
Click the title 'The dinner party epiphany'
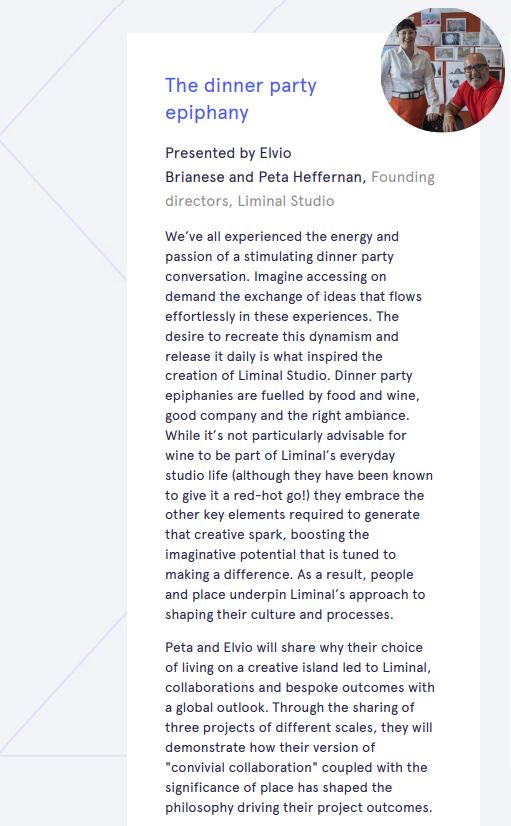coord(241,99)
